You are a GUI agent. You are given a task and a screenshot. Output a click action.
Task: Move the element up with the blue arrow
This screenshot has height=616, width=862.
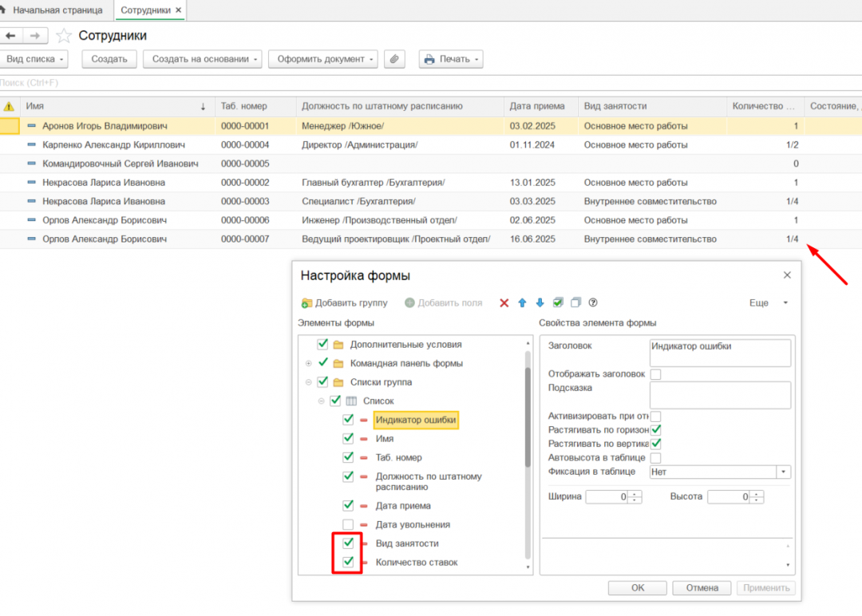[x=522, y=302]
